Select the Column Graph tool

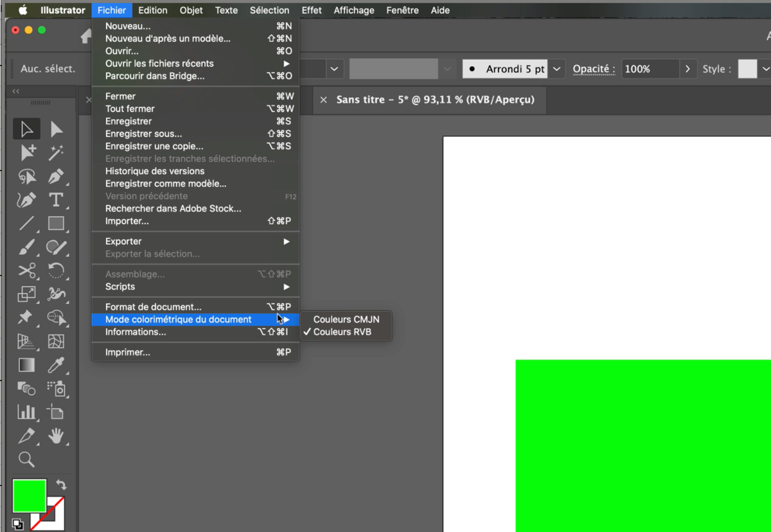(26, 412)
